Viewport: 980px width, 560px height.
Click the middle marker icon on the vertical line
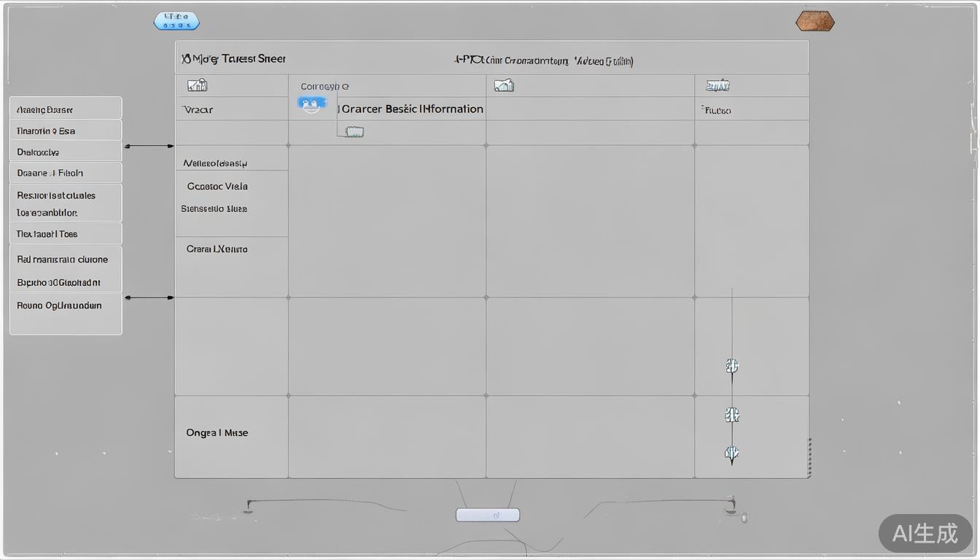click(732, 415)
